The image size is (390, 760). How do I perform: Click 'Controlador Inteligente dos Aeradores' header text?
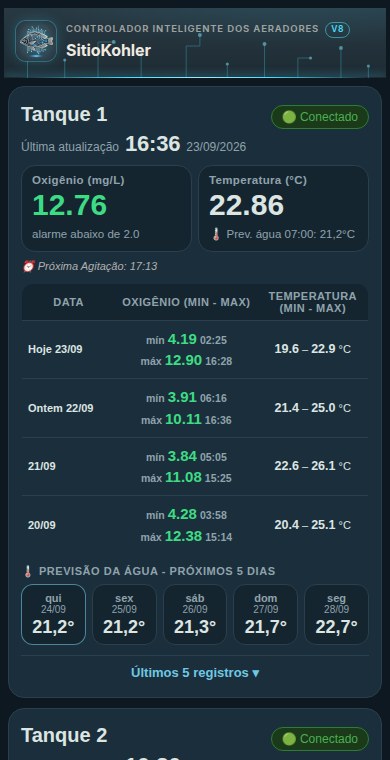coord(192,29)
